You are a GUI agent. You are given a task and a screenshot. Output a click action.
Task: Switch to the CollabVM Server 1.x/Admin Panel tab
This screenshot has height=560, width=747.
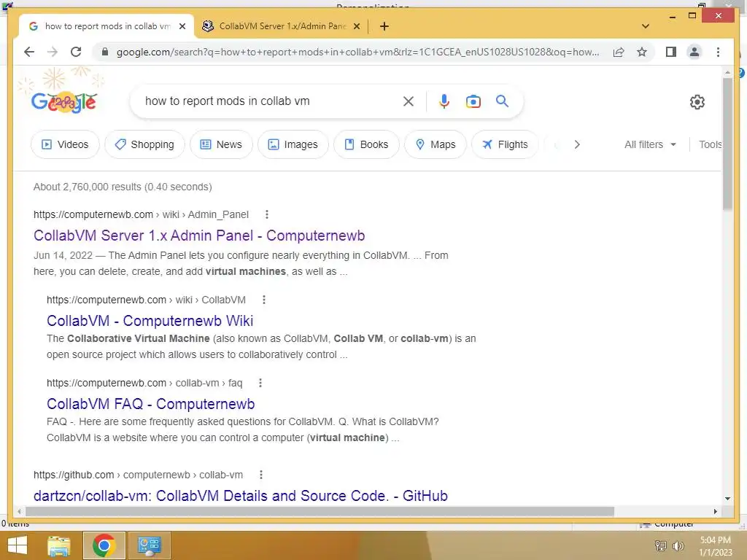tap(282, 26)
